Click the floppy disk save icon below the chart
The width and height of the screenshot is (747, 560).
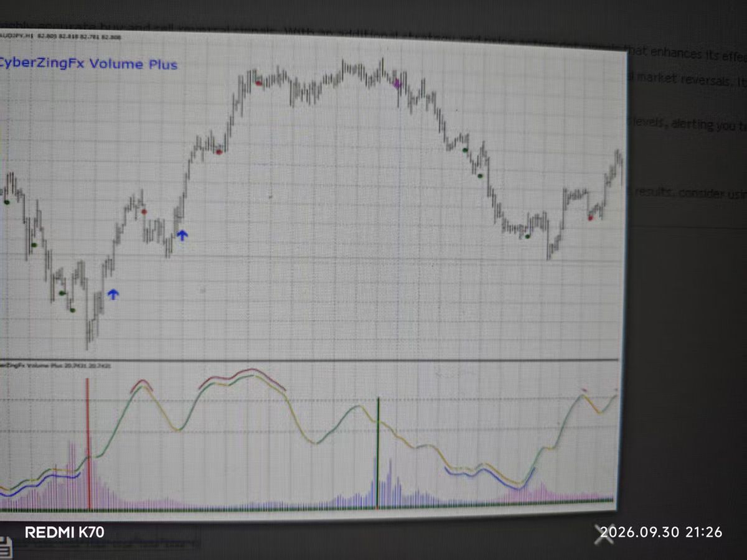5,547
